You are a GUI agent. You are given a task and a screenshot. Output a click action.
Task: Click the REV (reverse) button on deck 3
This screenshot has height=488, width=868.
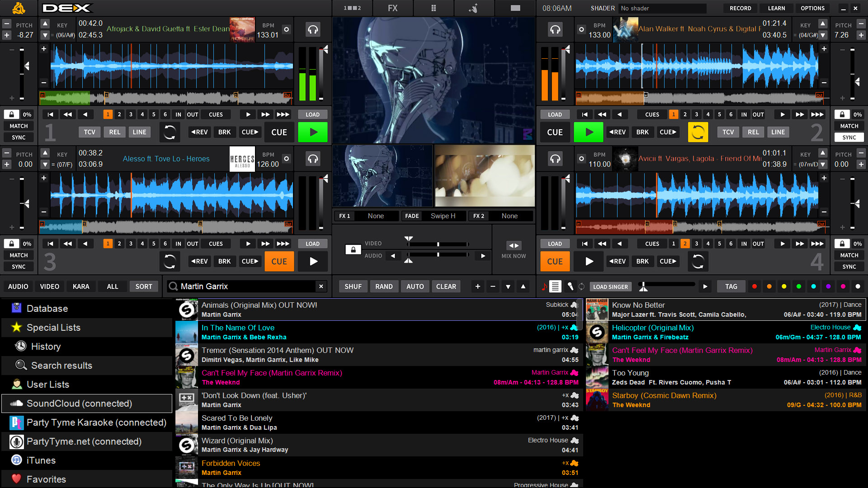tap(198, 261)
